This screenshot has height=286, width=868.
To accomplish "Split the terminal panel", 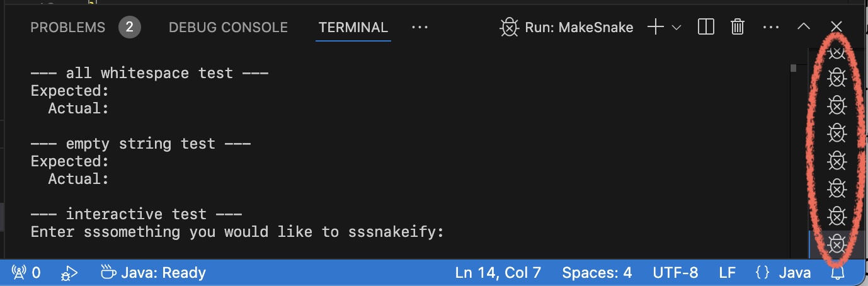I will [x=705, y=27].
